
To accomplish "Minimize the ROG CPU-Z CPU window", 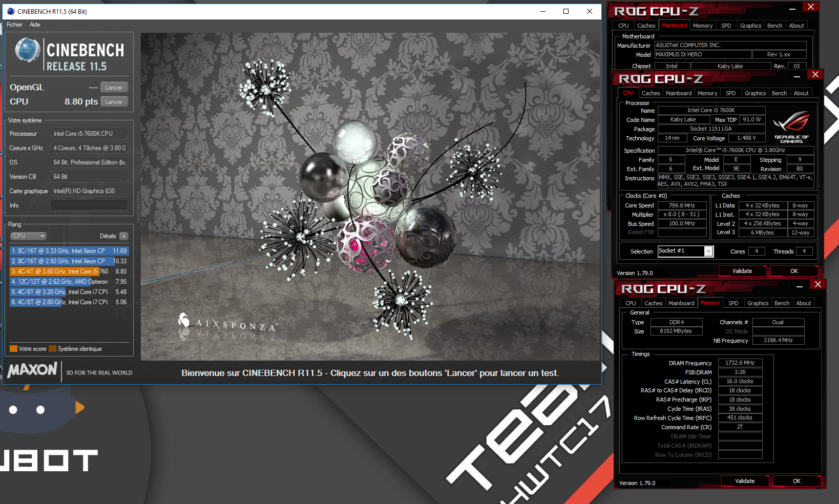I will point(796,77).
